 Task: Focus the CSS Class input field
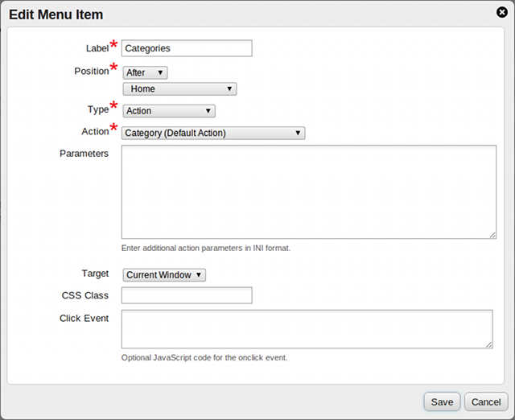187,295
